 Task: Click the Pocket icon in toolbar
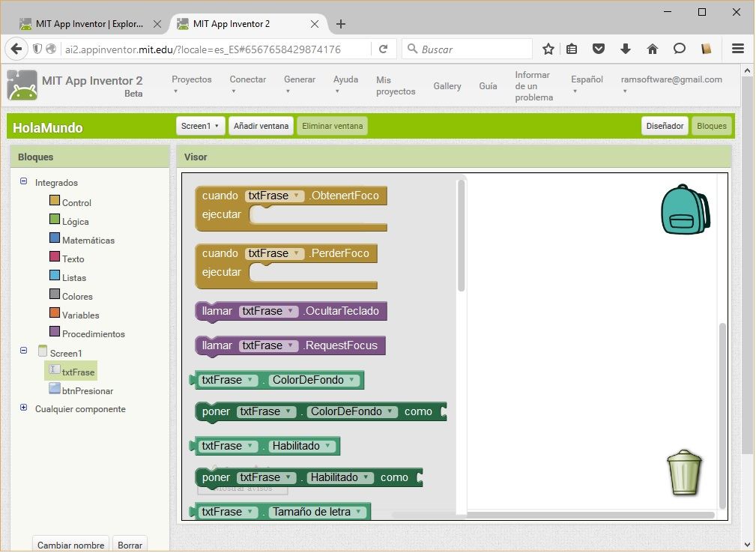click(x=599, y=49)
